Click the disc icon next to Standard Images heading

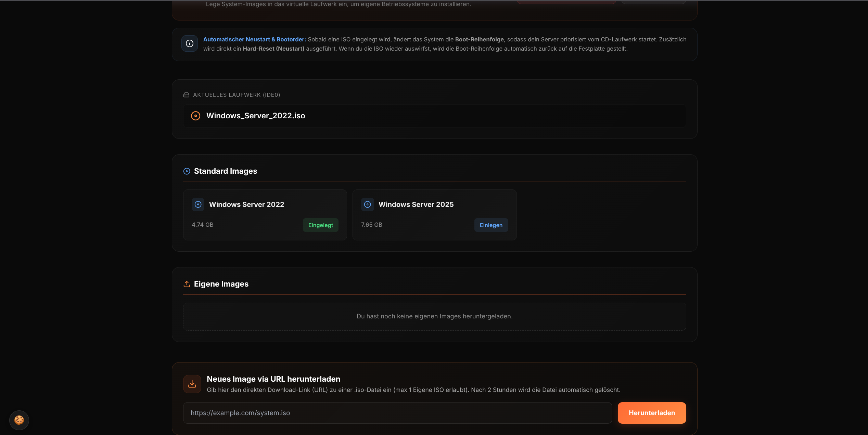[x=187, y=171]
